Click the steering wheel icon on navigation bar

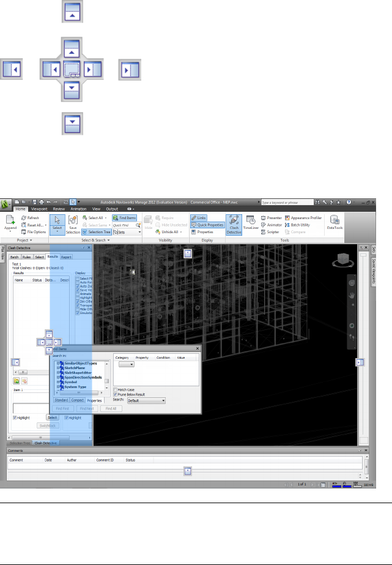click(352, 283)
